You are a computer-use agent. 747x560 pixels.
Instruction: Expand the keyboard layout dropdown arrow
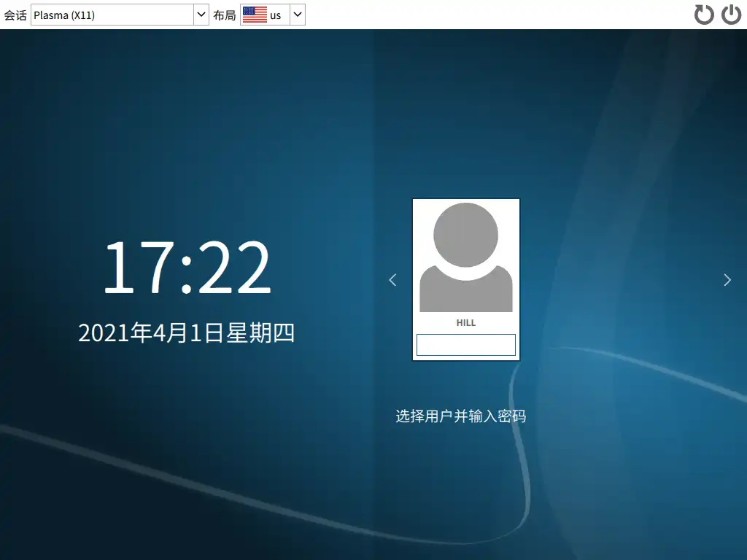coord(298,15)
